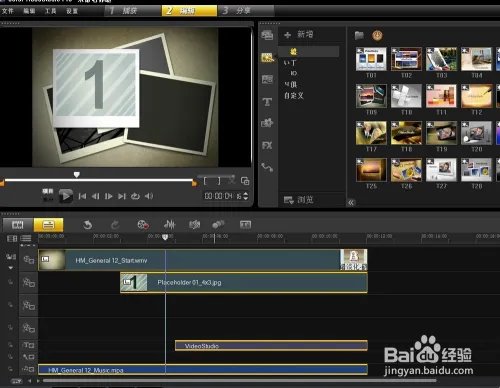Screen dimensions: 500x388
Task: Play the preview
Action: click(66, 196)
